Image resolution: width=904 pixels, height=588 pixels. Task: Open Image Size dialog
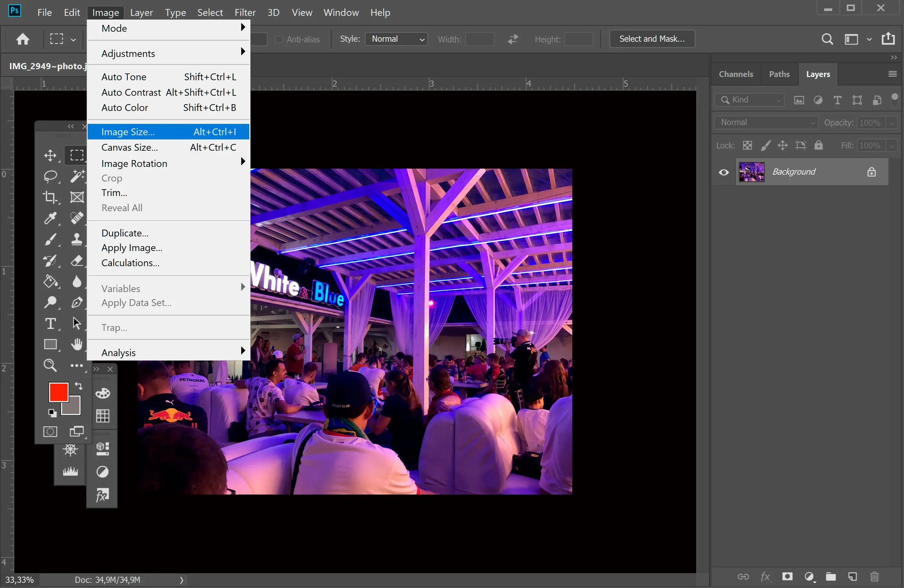(x=128, y=131)
